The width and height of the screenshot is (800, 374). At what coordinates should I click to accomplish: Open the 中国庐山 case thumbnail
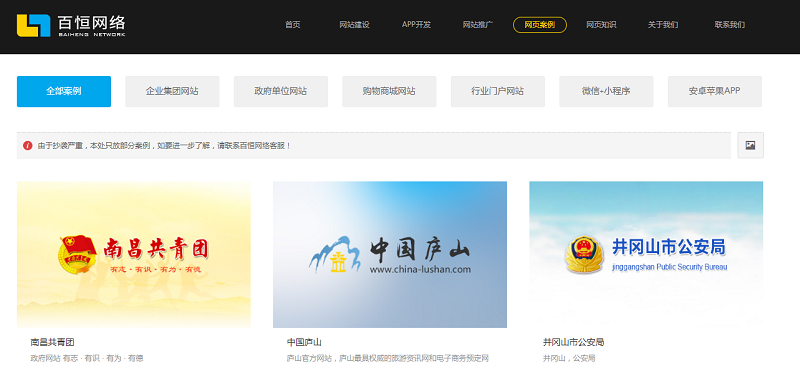(x=390, y=254)
